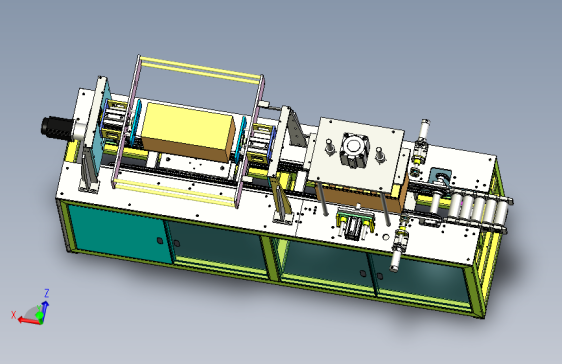Select the pneumatic cylinder on the square plate
The width and height of the screenshot is (562, 364).
354,149
